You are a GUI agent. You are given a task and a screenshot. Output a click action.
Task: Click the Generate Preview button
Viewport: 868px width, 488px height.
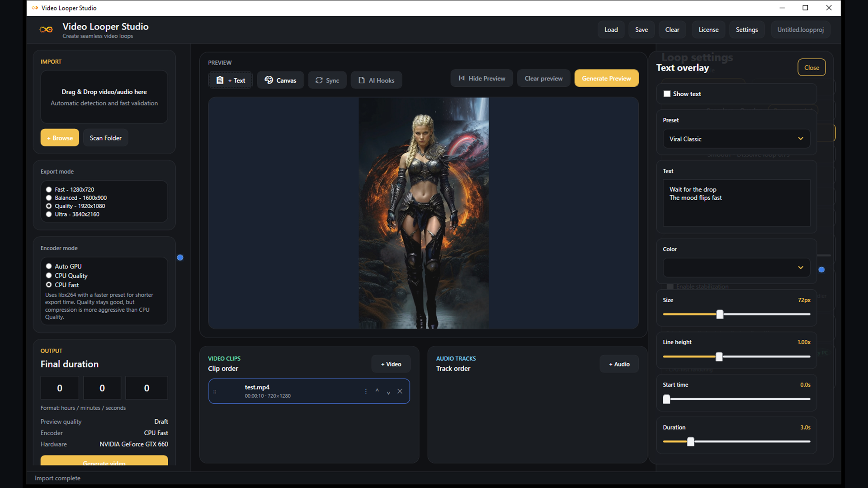pyautogui.click(x=606, y=78)
